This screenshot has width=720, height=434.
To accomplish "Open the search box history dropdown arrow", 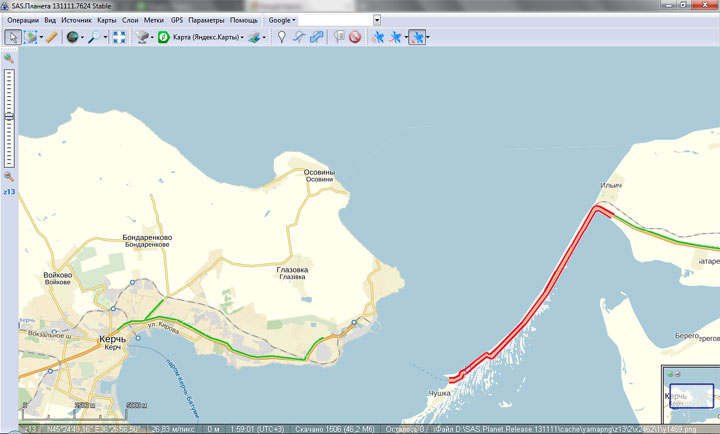I will [x=377, y=20].
